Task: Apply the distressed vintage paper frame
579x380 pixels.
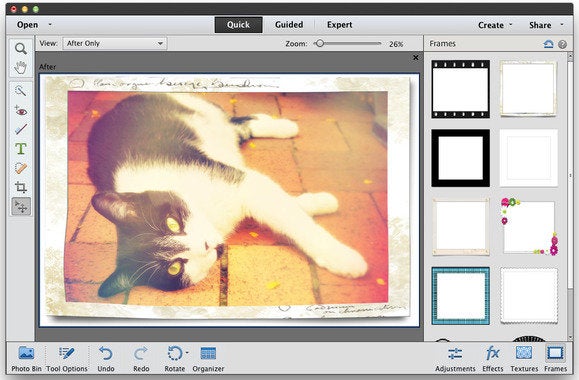Action: point(529,89)
